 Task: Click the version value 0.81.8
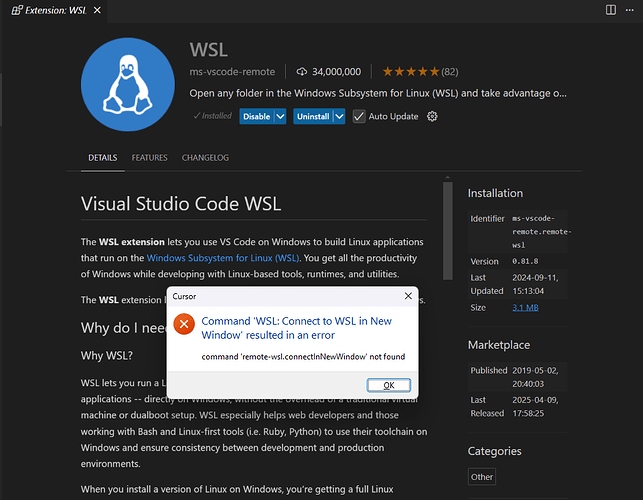point(525,261)
